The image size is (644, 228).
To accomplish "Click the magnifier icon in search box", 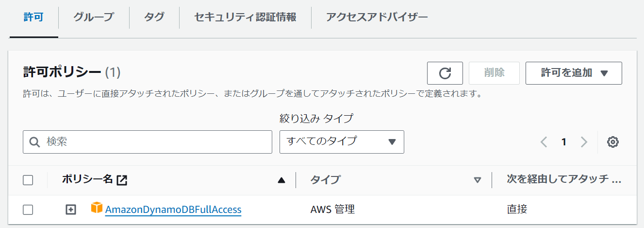I will tap(34, 142).
